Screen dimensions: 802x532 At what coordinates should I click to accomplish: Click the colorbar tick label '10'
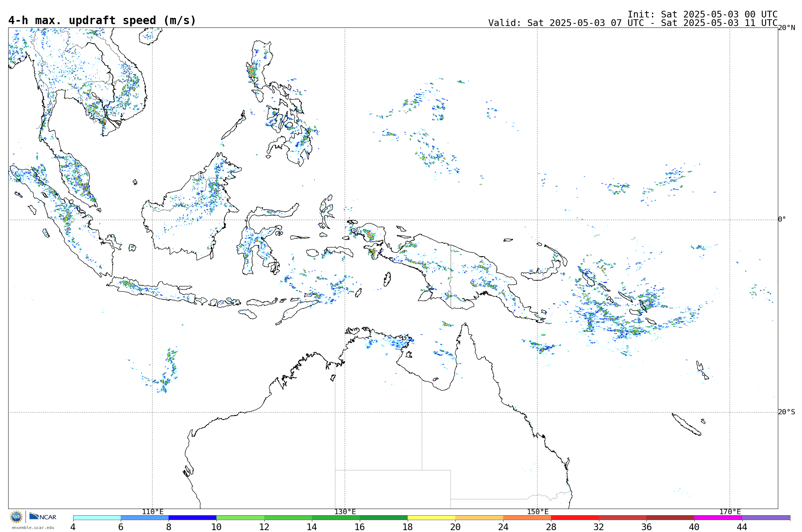(x=216, y=527)
